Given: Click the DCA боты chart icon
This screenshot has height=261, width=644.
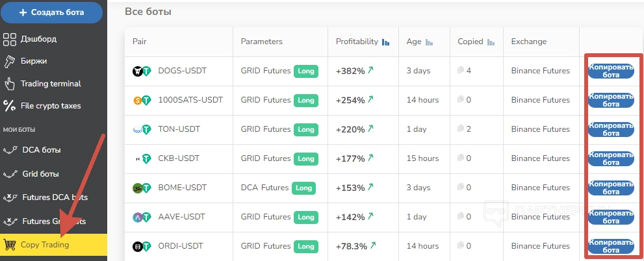Looking at the screenshot, I should [x=10, y=150].
